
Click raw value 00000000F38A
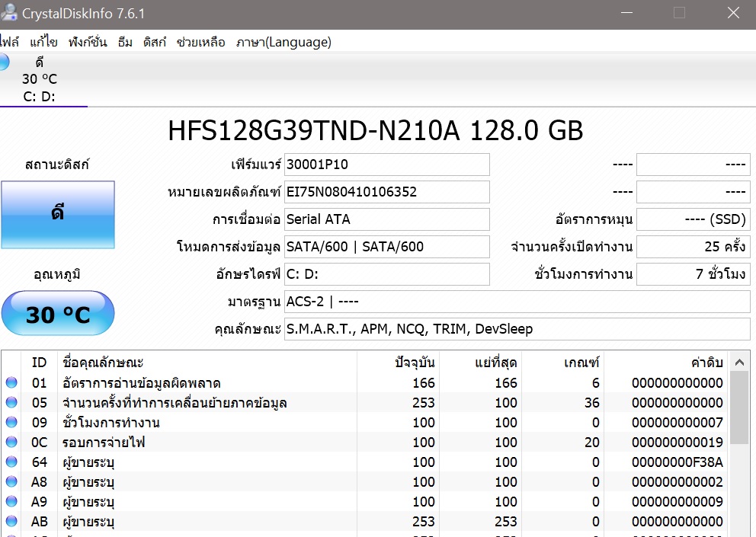(678, 462)
